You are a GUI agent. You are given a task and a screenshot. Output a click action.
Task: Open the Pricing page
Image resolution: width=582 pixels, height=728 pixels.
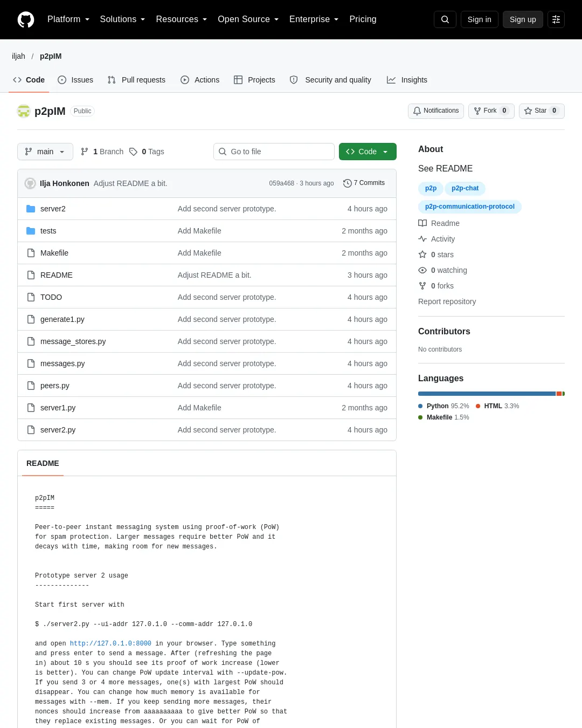click(363, 19)
